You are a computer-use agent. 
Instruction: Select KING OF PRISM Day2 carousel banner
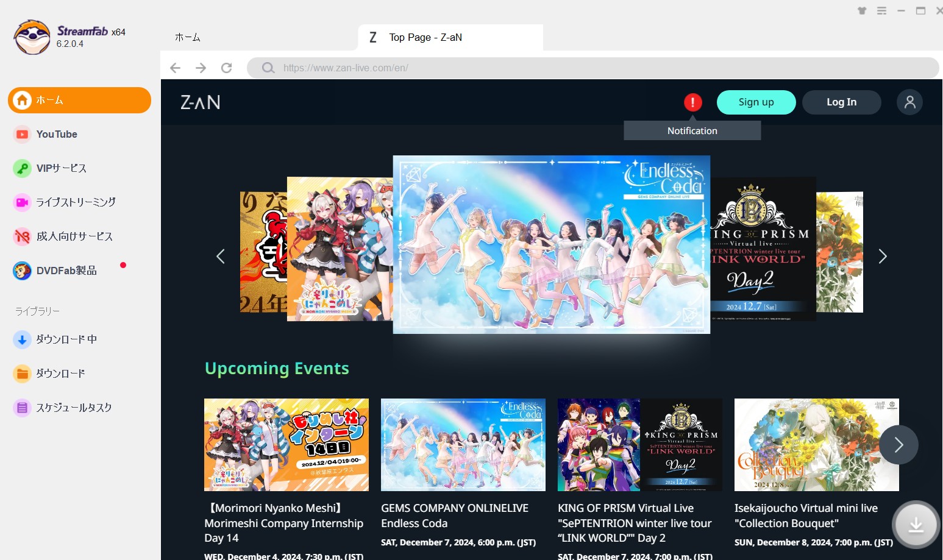click(763, 249)
